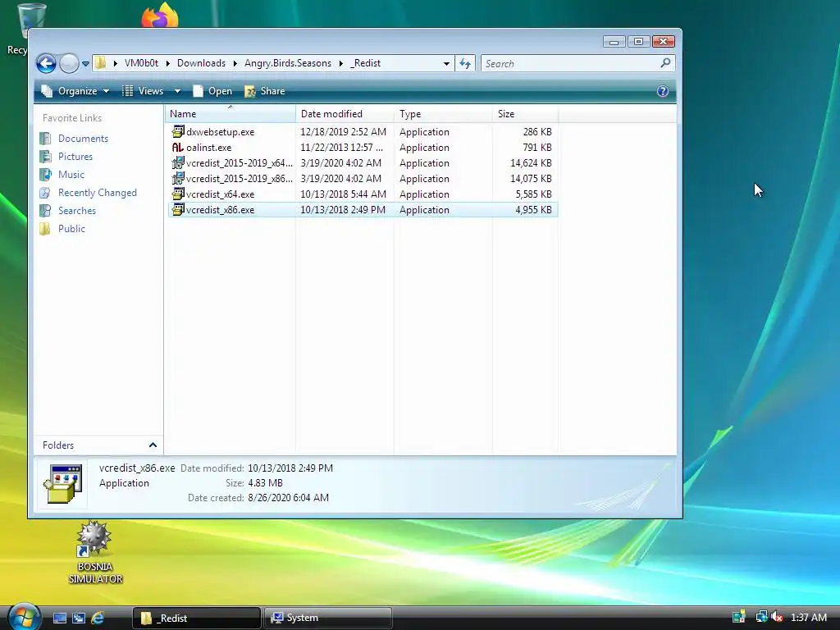Sort by Type column header

point(443,113)
